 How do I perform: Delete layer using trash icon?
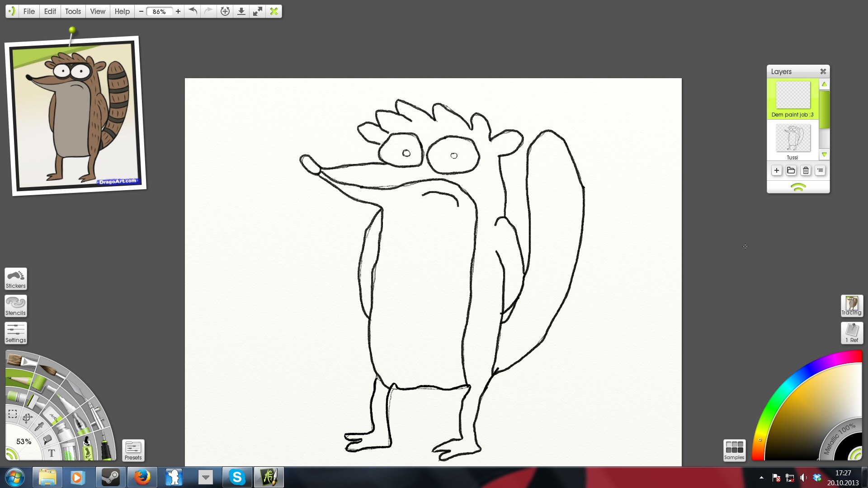coord(805,170)
